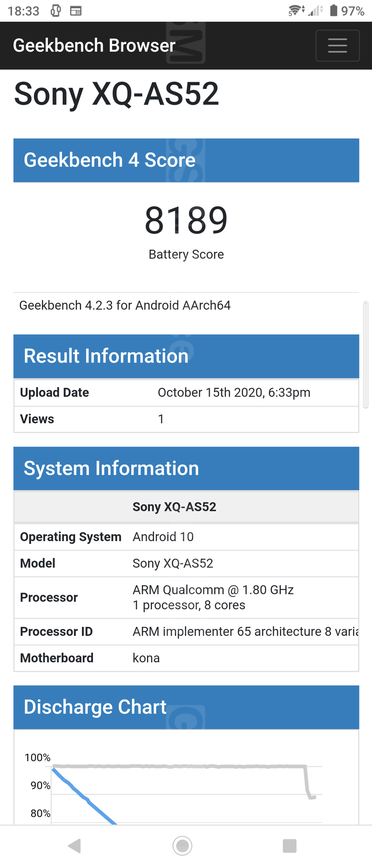Select the Result Information section header
The height and width of the screenshot is (868, 372).
tap(186, 356)
